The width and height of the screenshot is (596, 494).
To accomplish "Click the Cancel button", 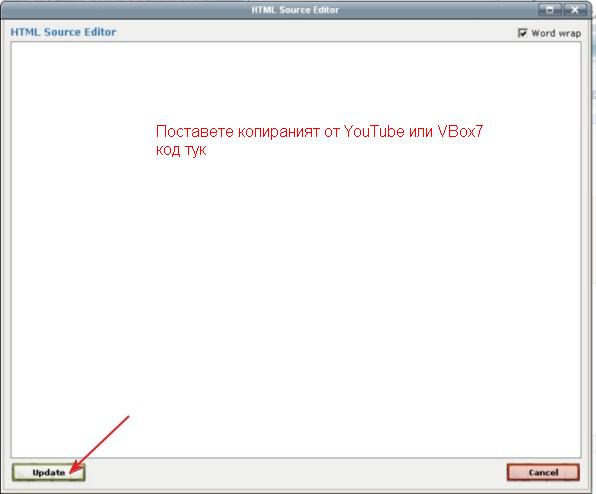I will [x=543, y=472].
